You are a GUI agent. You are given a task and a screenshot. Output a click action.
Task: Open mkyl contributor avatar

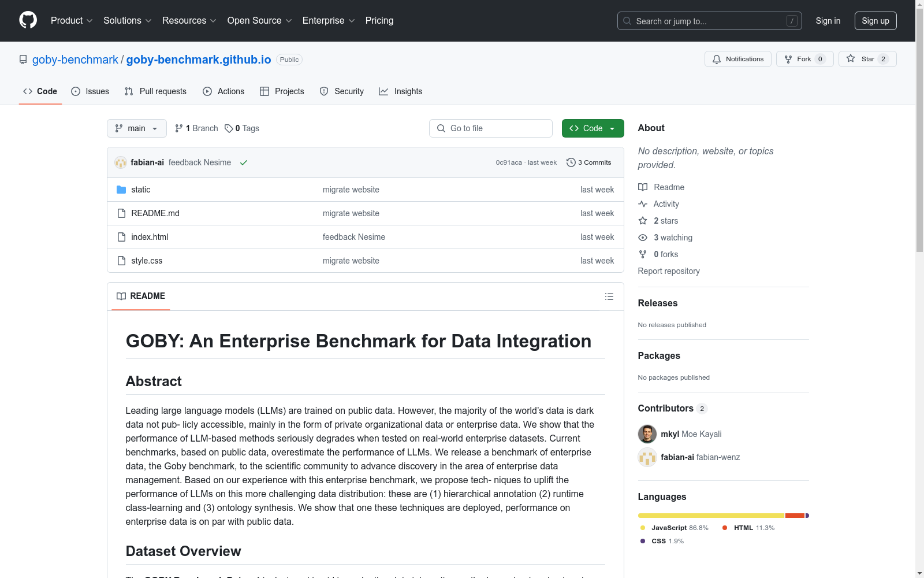(x=647, y=434)
